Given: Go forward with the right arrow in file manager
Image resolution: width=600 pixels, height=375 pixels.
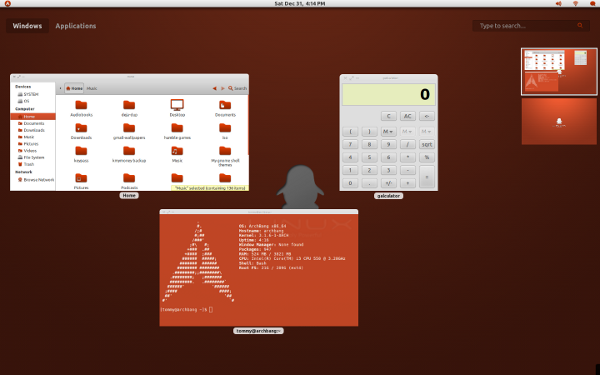Looking at the screenshot, I should pyautogui.click(x=223, y=88).
